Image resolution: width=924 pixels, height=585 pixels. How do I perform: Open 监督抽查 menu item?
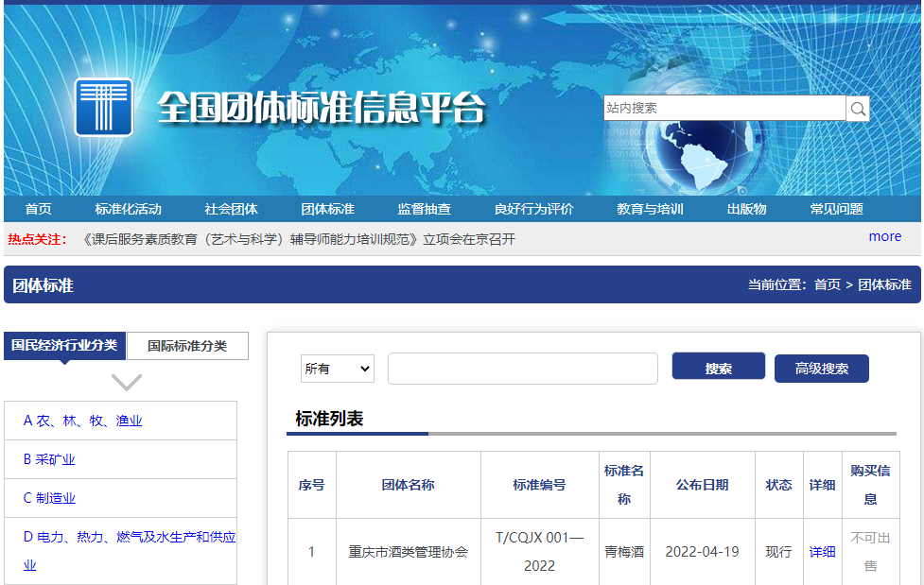[425, 209]
